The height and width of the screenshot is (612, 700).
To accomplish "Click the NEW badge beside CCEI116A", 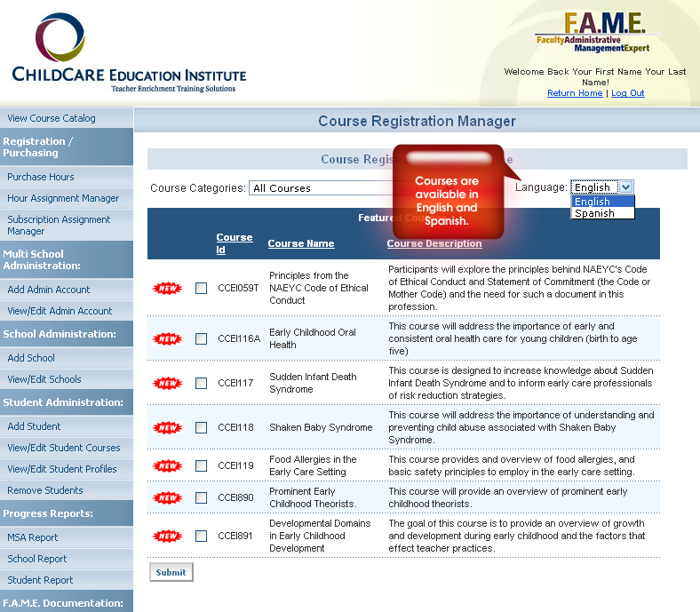I will coord(167,338).
